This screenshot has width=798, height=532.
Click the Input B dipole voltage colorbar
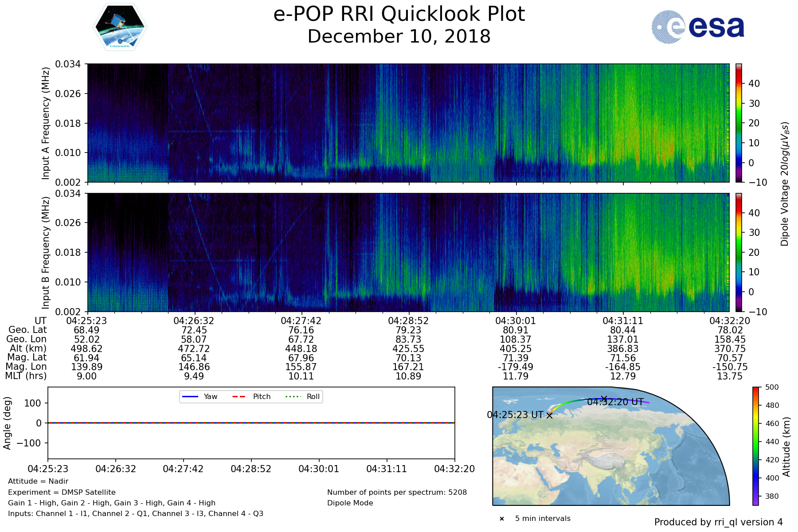click(739, 252)
